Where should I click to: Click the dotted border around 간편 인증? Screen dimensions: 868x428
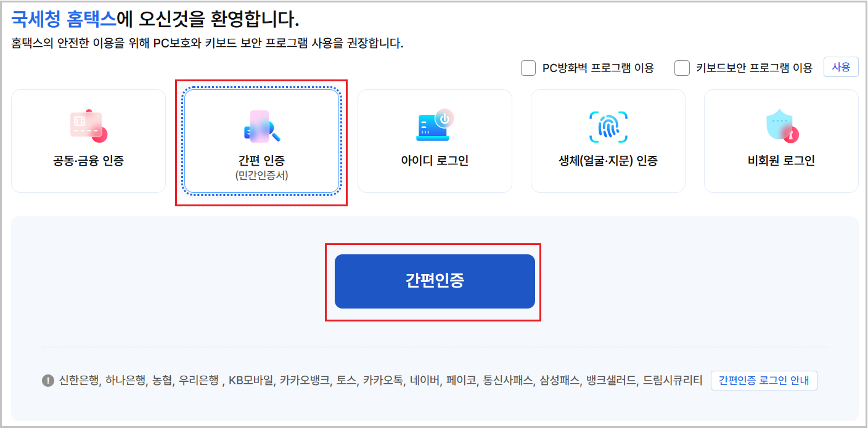pyautogui.click(x=261, y=87)
